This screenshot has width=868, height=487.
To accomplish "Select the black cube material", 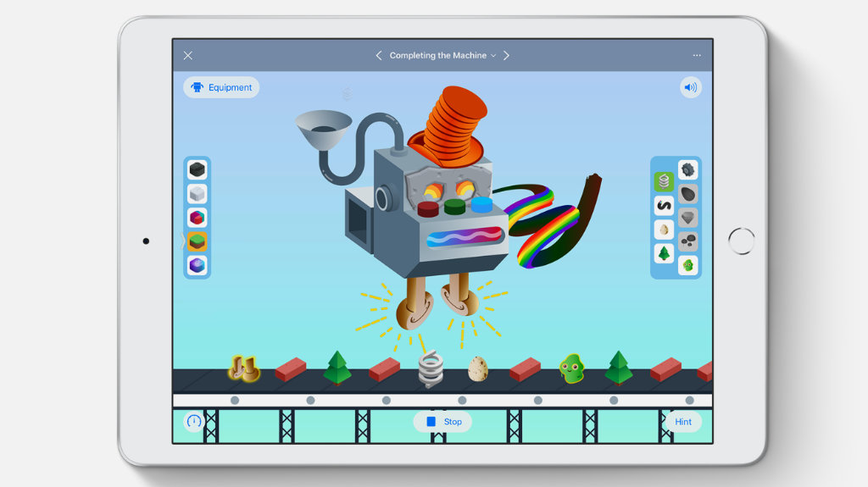I will (197, 169).
